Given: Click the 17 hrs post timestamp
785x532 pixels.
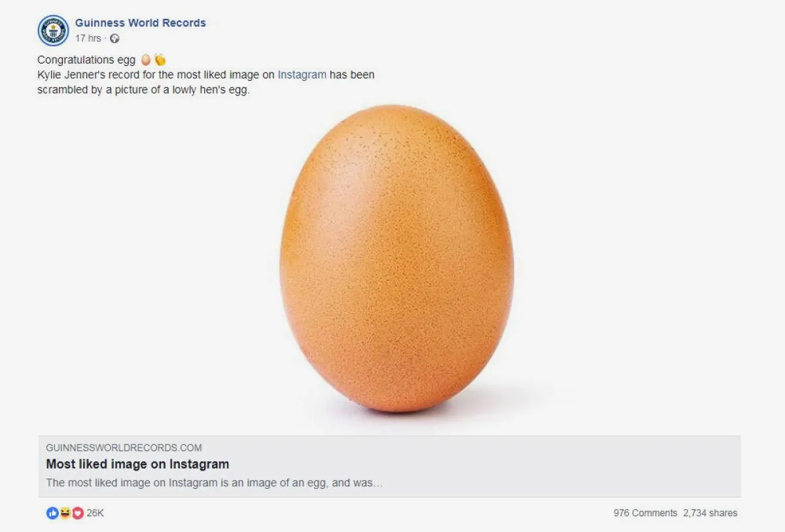Looking at the screenshot, I should [x=88, y=39].
